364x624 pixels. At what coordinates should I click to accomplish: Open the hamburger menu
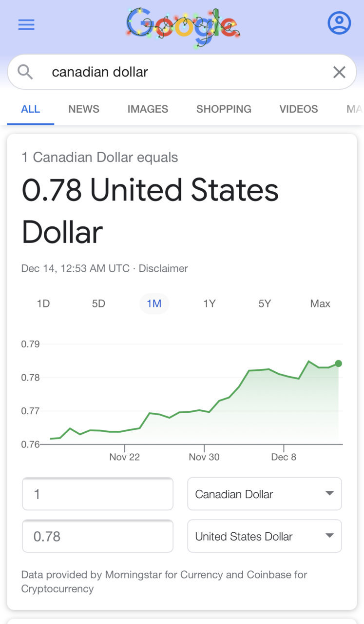[x=26, y=25]
